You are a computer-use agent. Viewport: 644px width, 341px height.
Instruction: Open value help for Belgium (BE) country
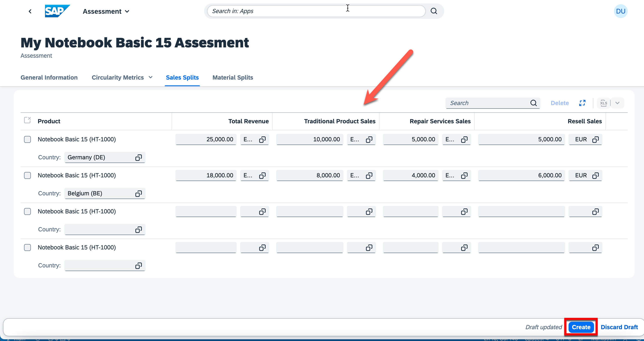tap(138, 194)
